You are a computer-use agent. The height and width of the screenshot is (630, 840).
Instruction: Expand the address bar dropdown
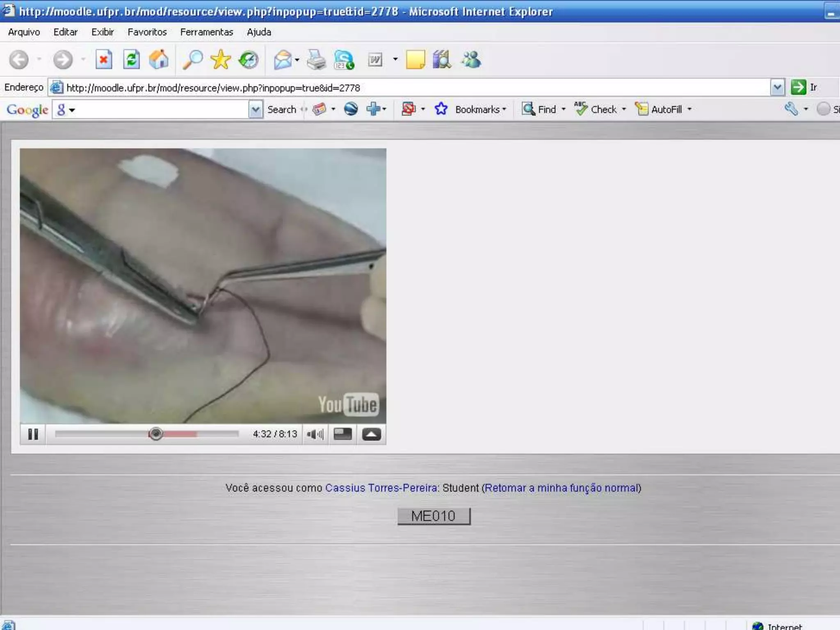777,87
